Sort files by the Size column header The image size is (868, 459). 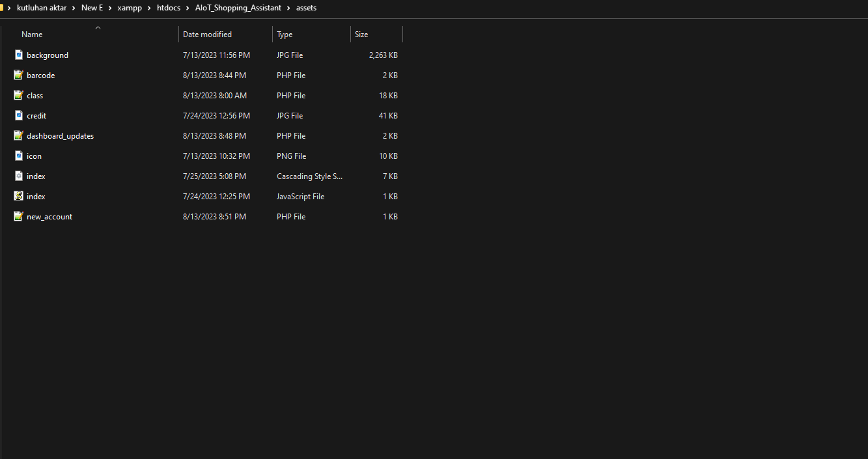pyautogui.click(x=361, y=34)
